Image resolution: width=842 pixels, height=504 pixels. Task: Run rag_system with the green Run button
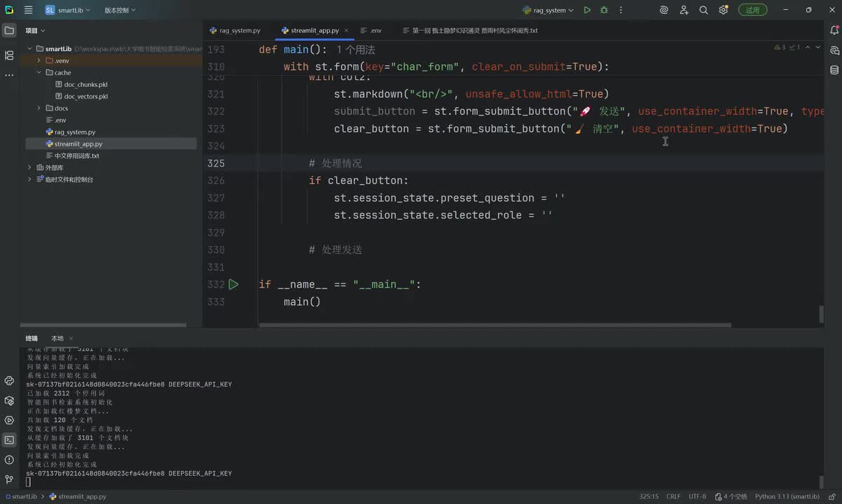click(x=587, y=10)
